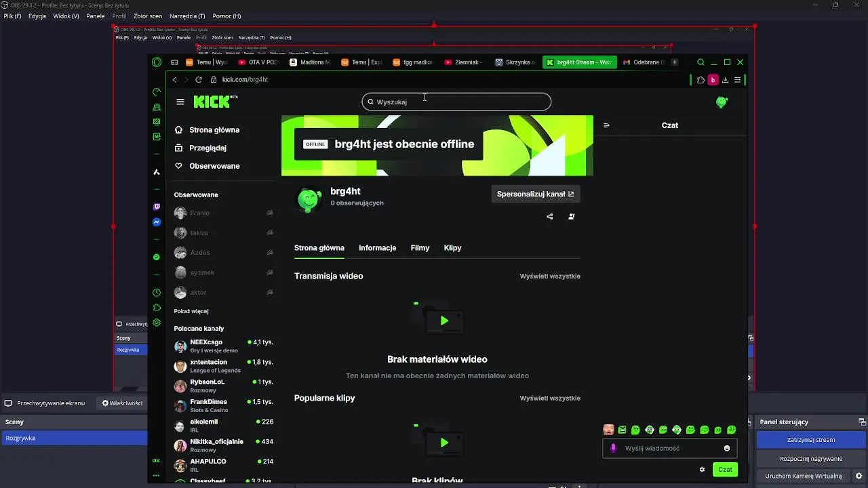Open recommended channel FrankDimes
Image resolution: width=868 pixels, height=488 pixels.
(x=223, y=405)
